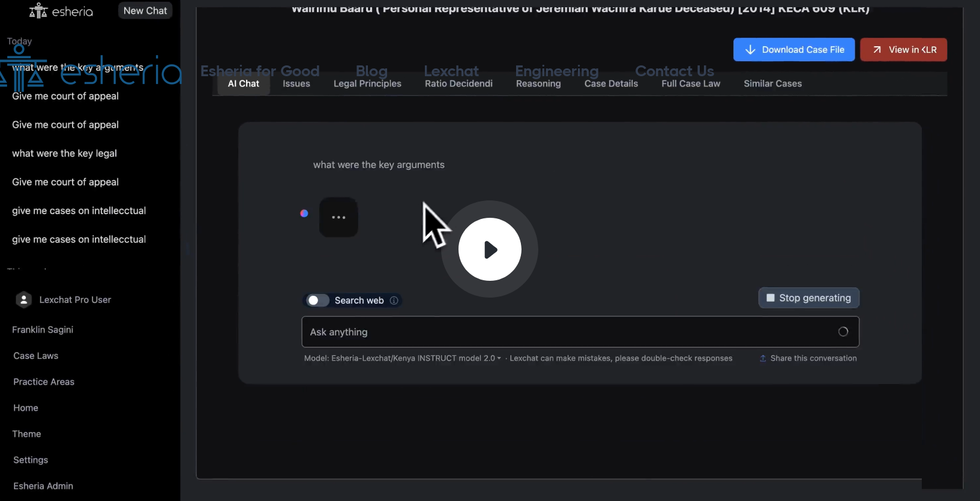The image size is (980, 501).
Task: Click Share this conversation
Action: [808, 358]
